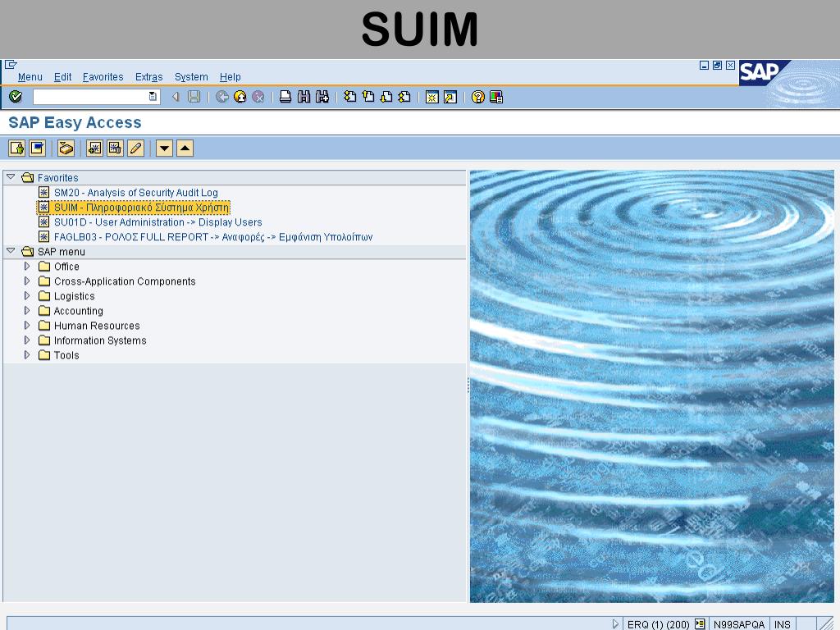Click the N99SAPQA server name field
Image resolution: width=840 pixels, height=630 pixels.
[739, 624]
